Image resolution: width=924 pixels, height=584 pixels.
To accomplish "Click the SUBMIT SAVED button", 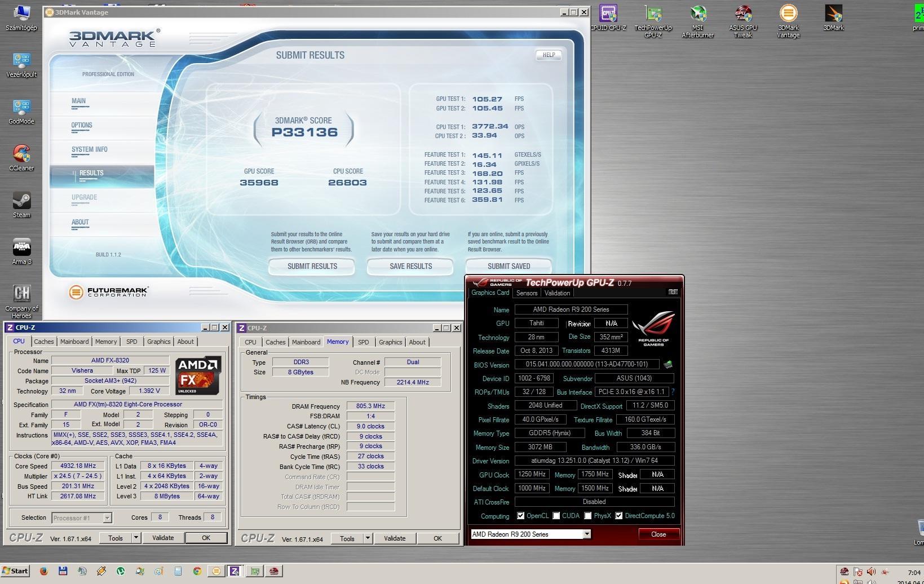I will pyautogui.click(x=509, y=266).
